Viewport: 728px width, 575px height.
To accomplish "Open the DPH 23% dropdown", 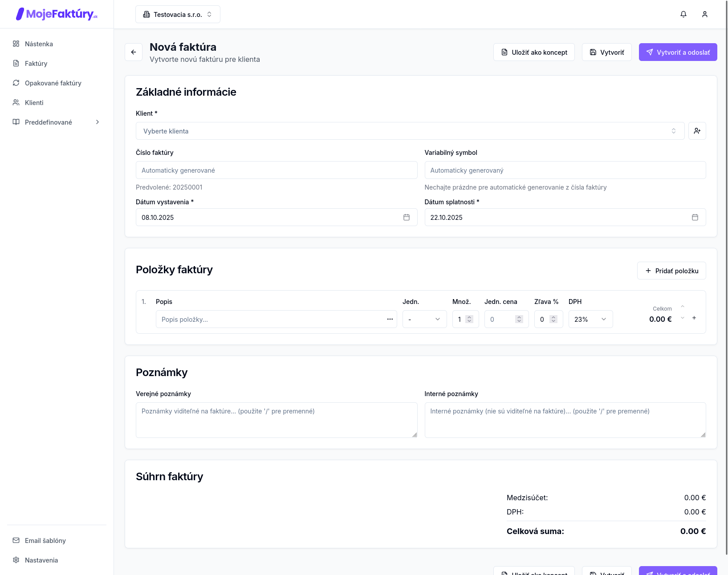I will click(x=590, y=319).
